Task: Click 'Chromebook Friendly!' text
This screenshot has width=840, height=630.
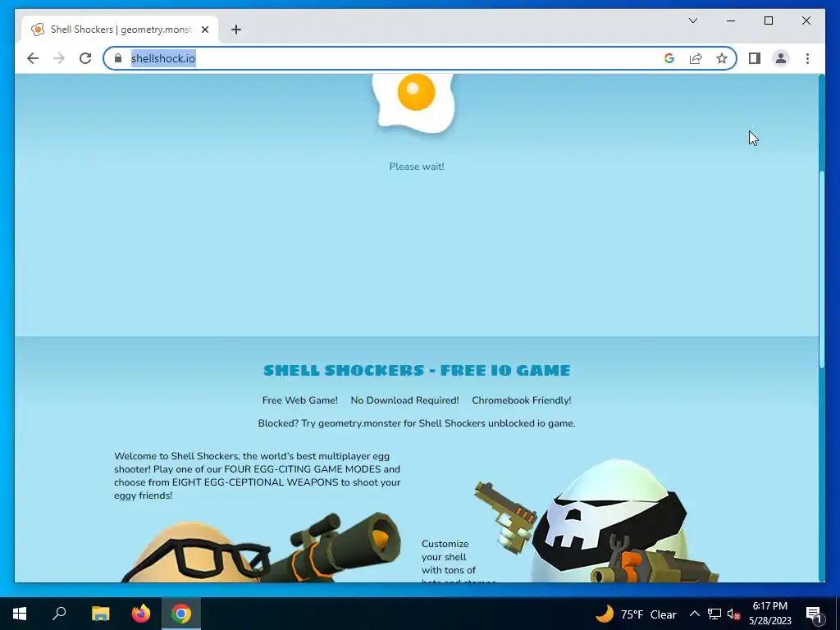Action: click(x=521, y=400)
